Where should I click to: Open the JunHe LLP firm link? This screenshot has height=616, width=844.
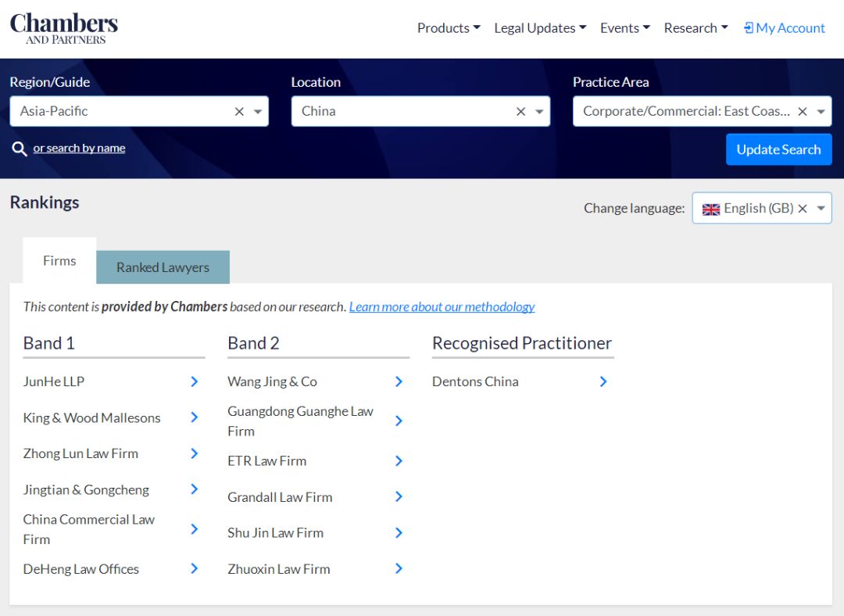click(54, 381)
